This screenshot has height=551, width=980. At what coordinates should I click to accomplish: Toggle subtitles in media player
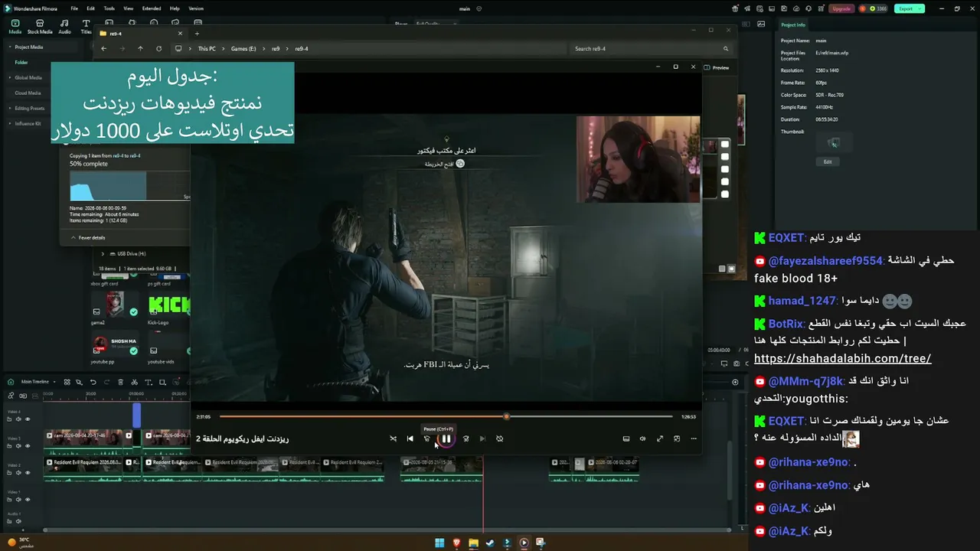(x=626, y=439)
